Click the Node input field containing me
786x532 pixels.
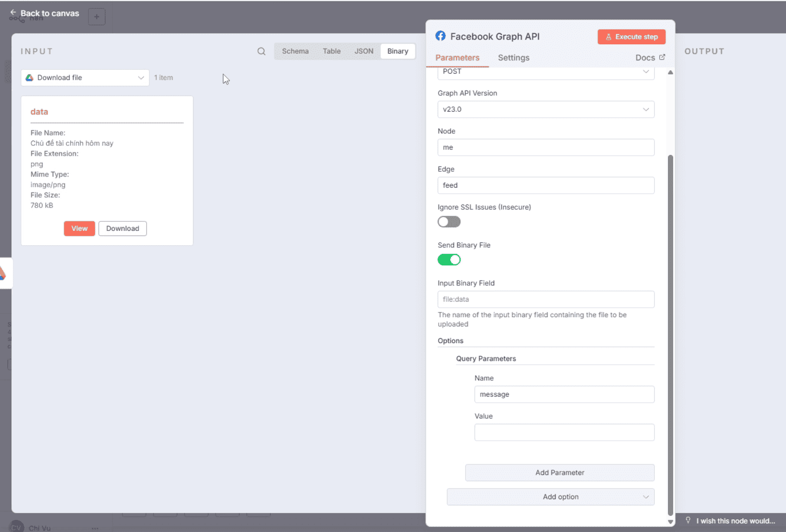[x=546, y=147]
